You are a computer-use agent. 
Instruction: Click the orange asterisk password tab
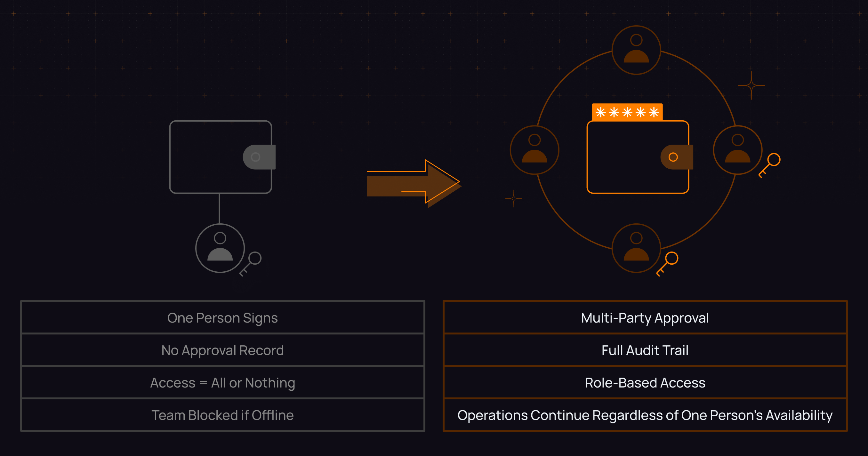click(x=627, y=112)
